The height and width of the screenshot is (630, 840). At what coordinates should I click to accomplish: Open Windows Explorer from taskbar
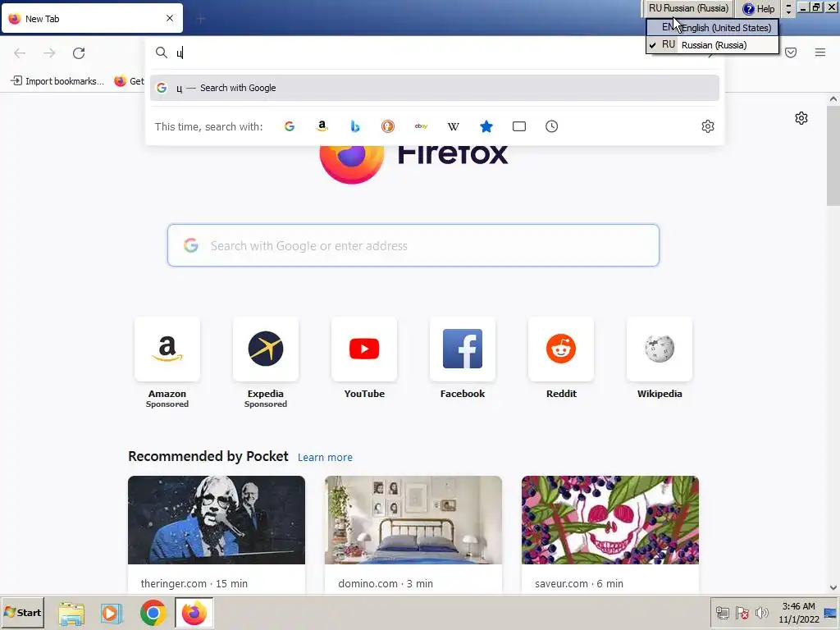[x=71, y=613]
